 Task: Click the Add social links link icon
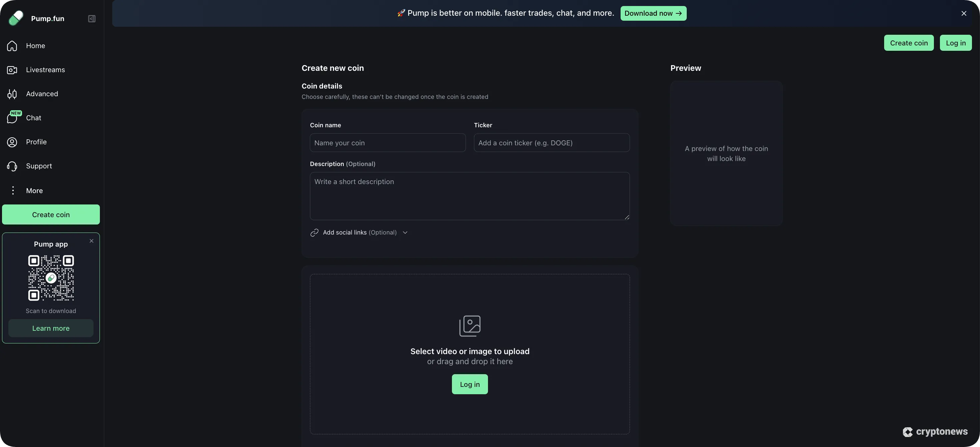pos(314,233)
